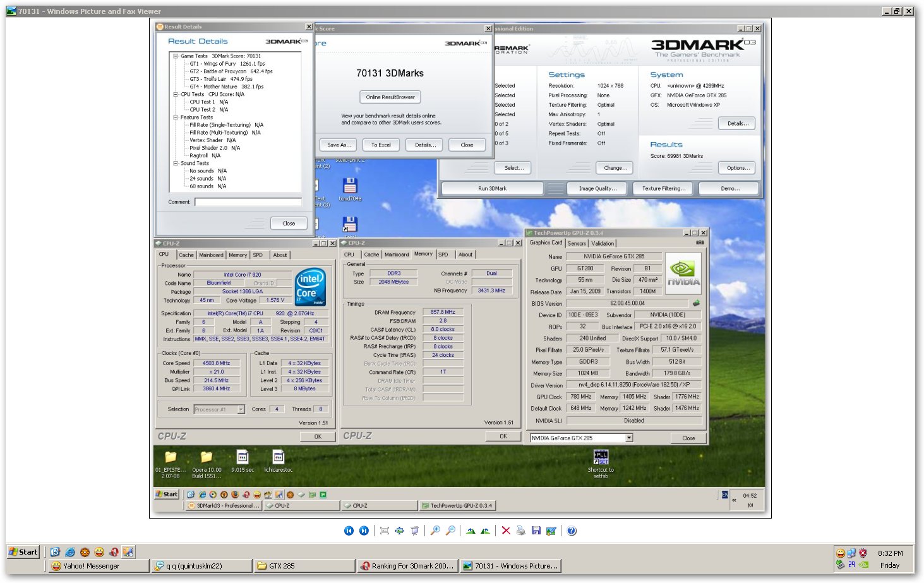Switch to GTX 285 folder taskbar button
The image size is (924, 583).
(304, 566)
